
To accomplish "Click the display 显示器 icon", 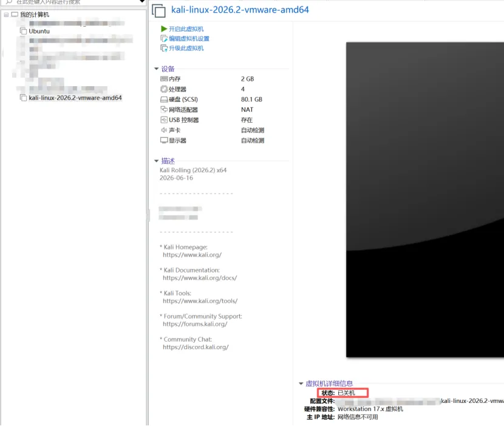I will (x=164, y=140).
